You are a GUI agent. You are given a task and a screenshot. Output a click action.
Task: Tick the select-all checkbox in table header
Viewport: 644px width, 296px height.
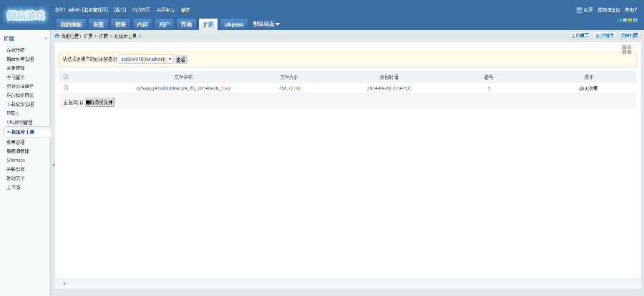tap(66, 77)
